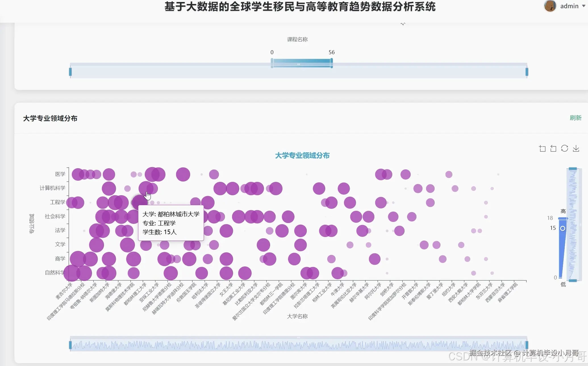Viewport: 588px width, 366px height.
Task: Click the 医学 y-axis label
Action: [x=60, y=174]
